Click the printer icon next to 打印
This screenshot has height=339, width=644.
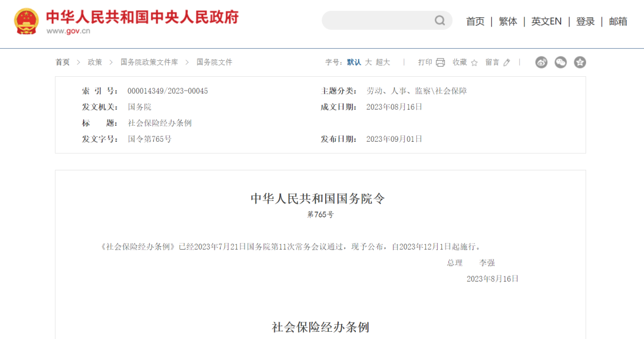[441, 63]
